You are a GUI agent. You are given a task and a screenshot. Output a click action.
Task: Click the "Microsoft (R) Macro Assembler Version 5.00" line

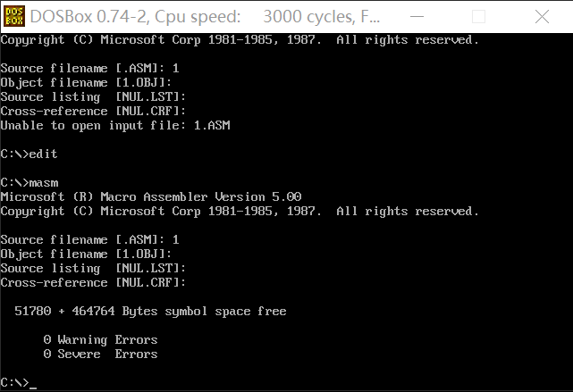pos(150,196)
